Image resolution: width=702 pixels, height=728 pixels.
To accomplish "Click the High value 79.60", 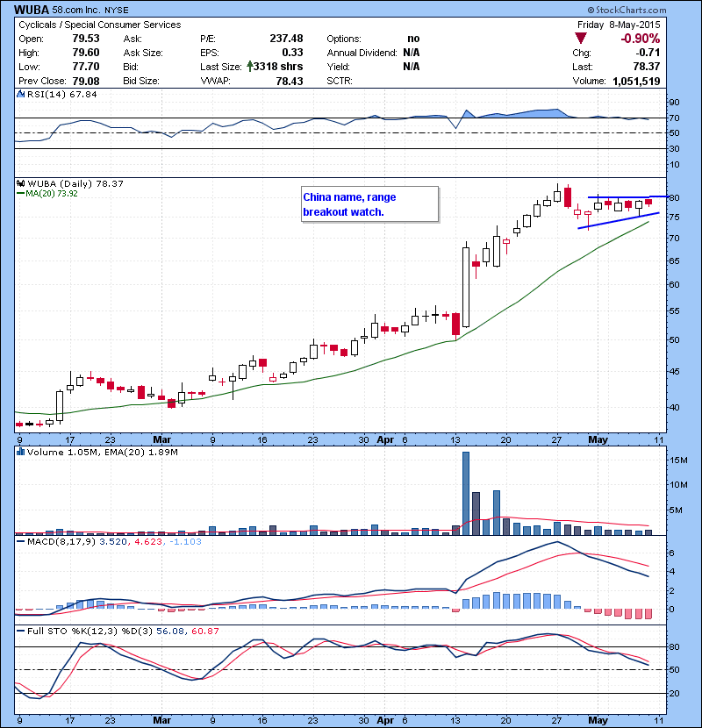I will coord(86,53).
